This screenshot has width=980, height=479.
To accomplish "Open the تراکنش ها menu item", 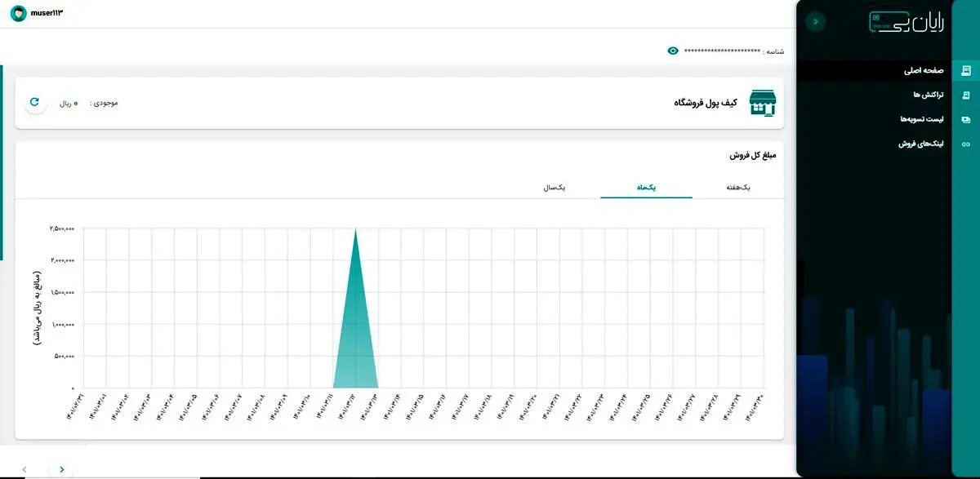I will tap(929, 95).
